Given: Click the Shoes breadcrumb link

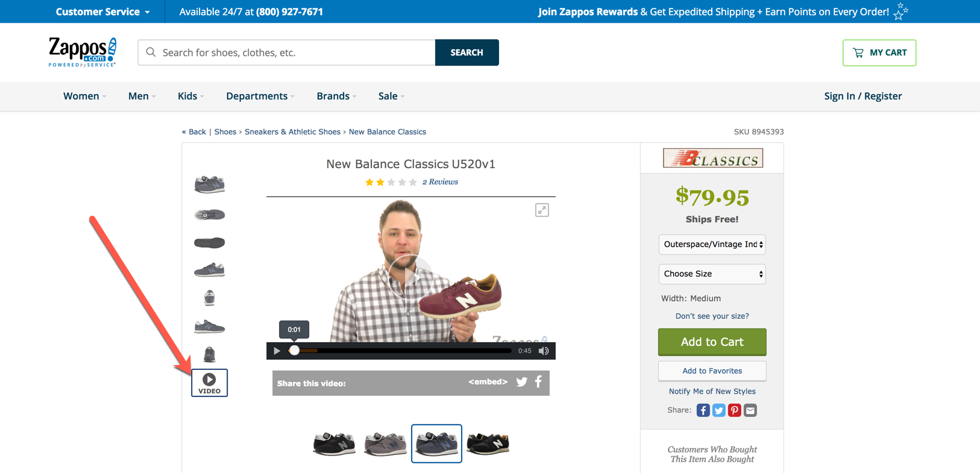Looking at the screenshot, I should 225,132.
